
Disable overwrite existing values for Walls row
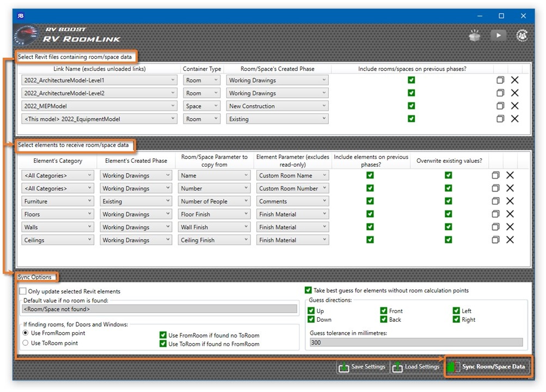click(449, 226)
